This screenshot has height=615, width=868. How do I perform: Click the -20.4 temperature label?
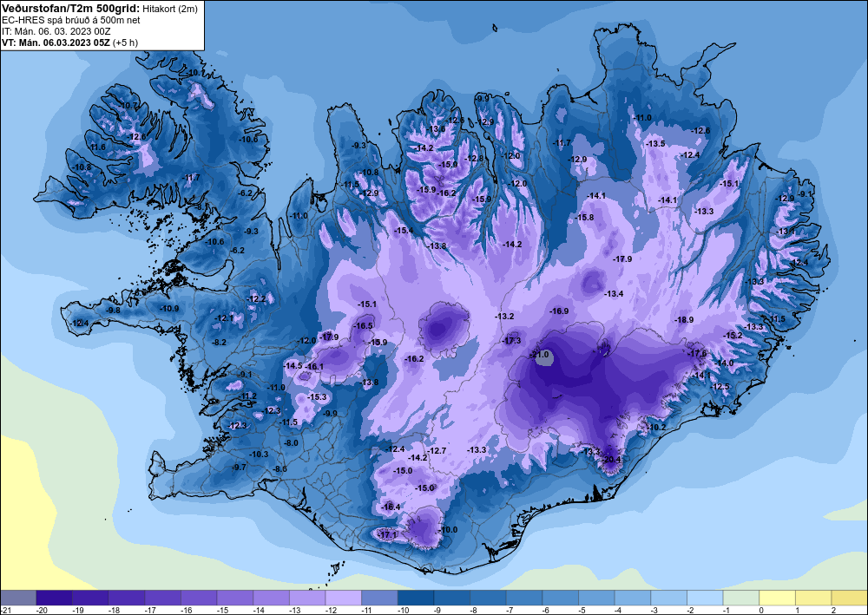click(611, 460)
